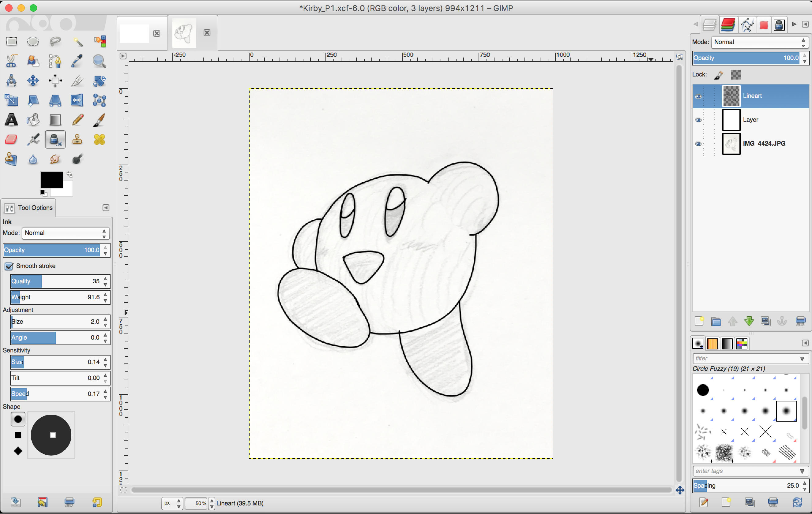Create a new layer group
This screenshot has width=812, height=514.
(x=716, y=321)
